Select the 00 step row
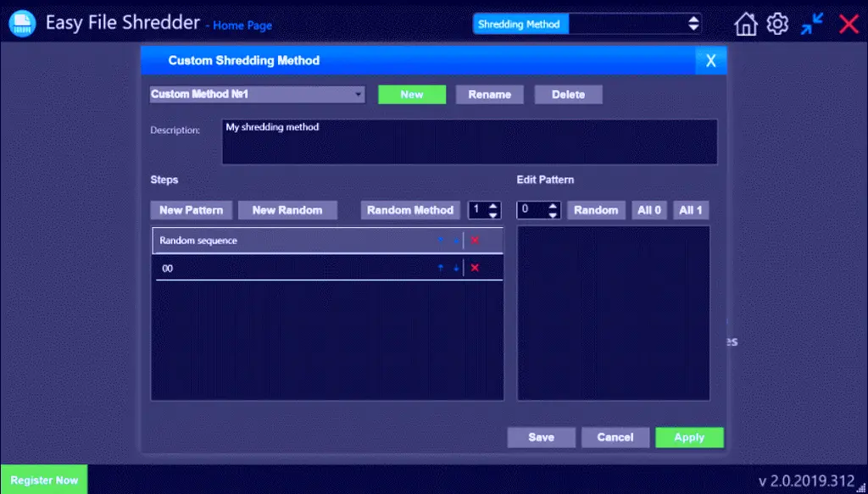868x494 pixels. pyautogui.click(x=328, y=269)
